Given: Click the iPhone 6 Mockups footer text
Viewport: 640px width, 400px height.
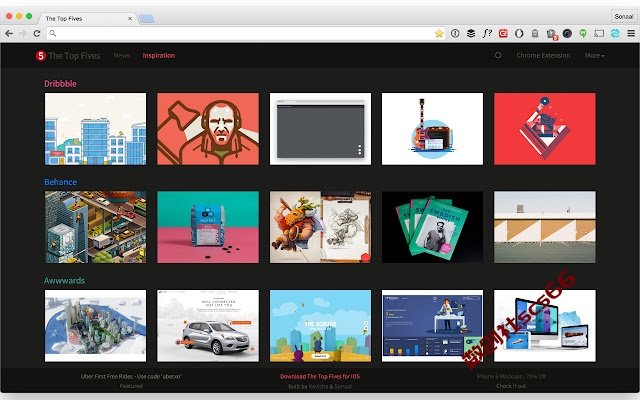Looking at the screenshot, I should click(511, 376).
